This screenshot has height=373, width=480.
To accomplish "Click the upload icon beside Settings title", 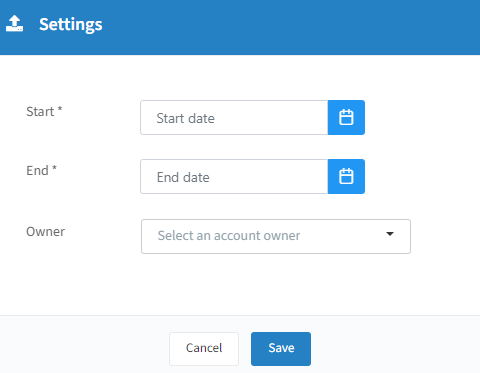I will [14, 23].
